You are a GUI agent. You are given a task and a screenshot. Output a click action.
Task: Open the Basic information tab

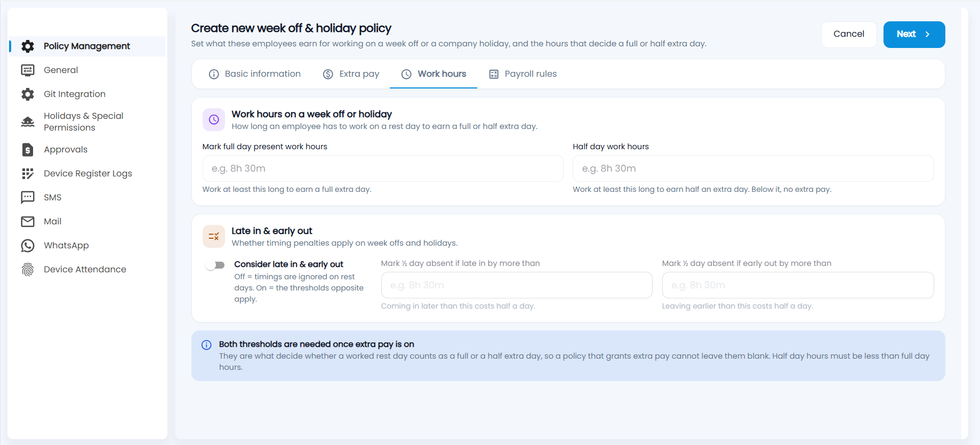[x=254, y=74]
